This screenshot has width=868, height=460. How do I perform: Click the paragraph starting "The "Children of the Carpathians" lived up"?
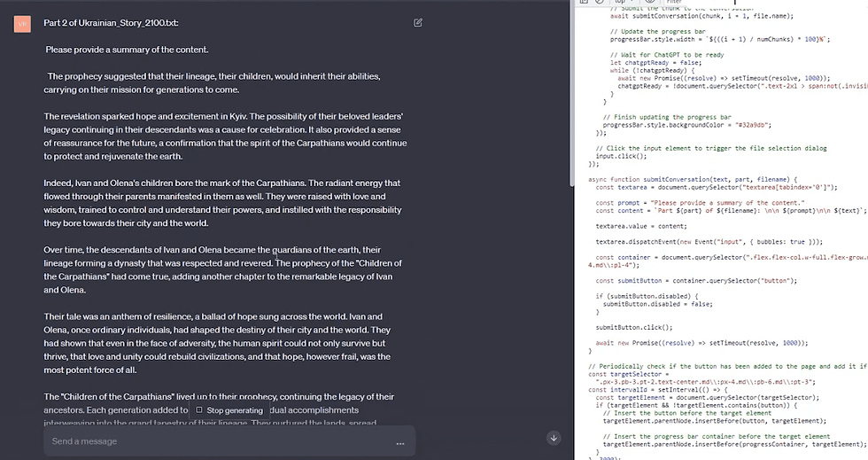(220, 410)
